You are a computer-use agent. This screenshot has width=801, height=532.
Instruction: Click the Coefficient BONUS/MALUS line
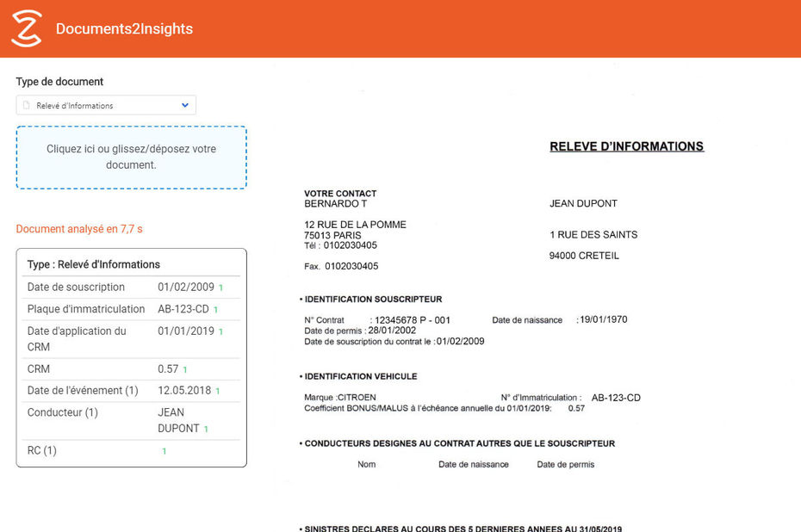tap(444, 408)
